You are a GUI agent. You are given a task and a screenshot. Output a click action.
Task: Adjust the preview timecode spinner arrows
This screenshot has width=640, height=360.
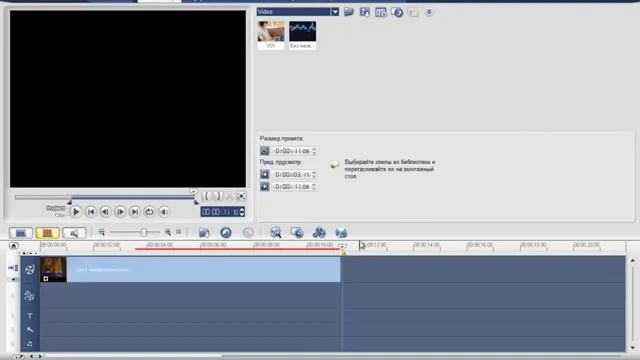pyautogui.click(x=242, y=212)
